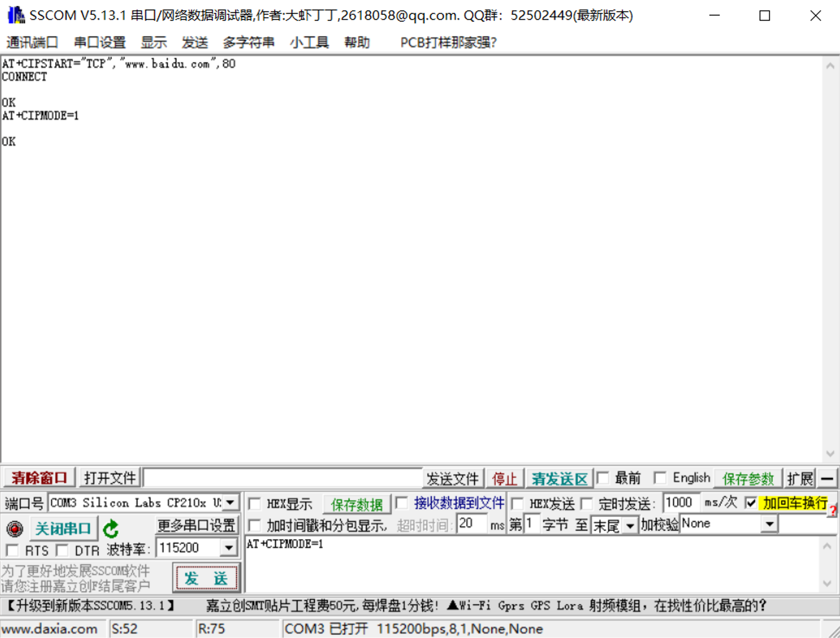The width and height of the screenshot is (840, 638).
Task: Click the 清除窗口 clear window button
Action: [39, 478]
